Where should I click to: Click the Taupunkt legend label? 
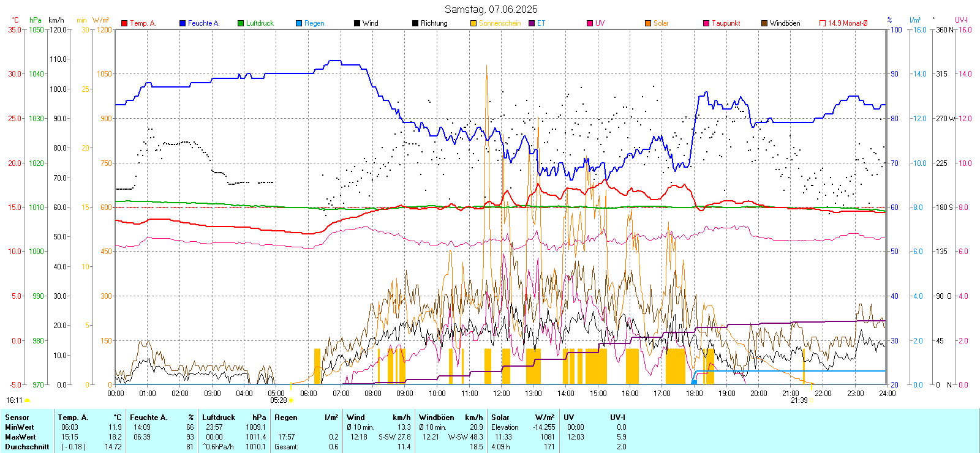point(726,23)
